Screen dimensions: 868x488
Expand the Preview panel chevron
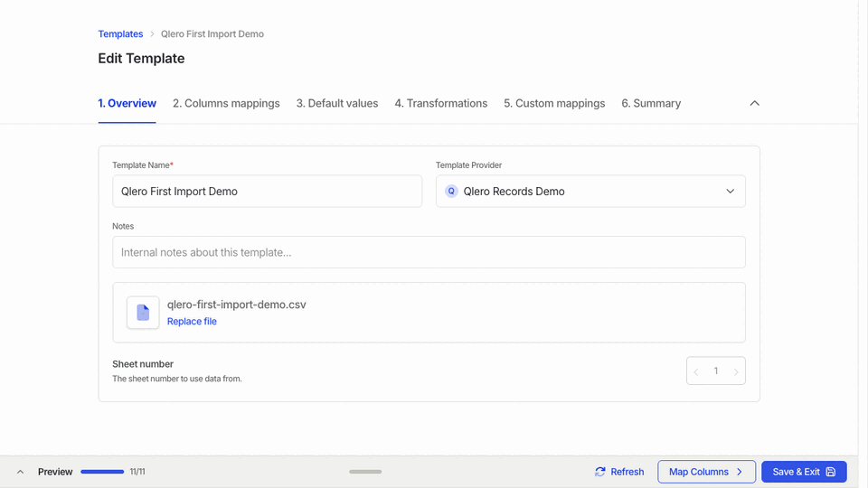(x=20, y=472)
